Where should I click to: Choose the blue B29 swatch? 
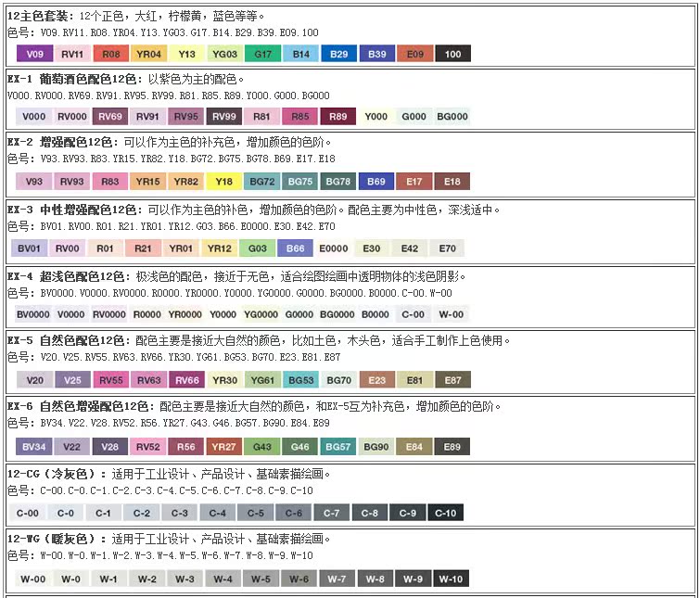[x=339, y=55]
